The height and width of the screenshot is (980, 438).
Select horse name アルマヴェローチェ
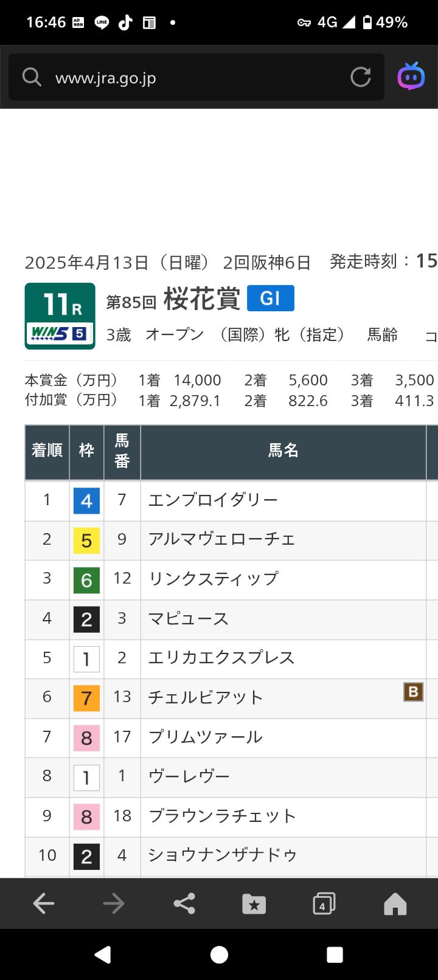[221, 539]
